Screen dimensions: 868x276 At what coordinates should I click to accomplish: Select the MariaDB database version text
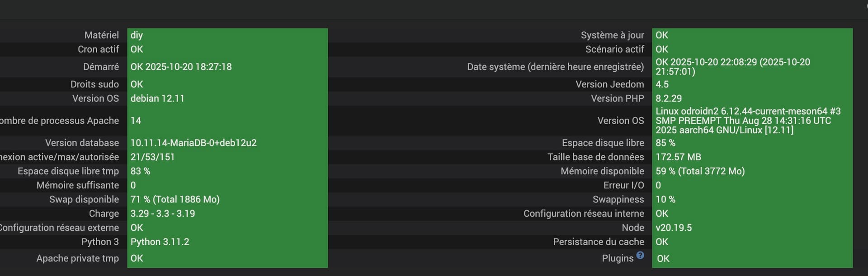click(193, 143)
